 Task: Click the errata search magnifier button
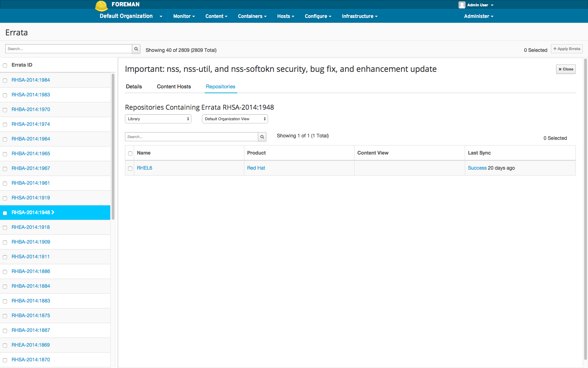pyautogui.click(x=136, y=49)
